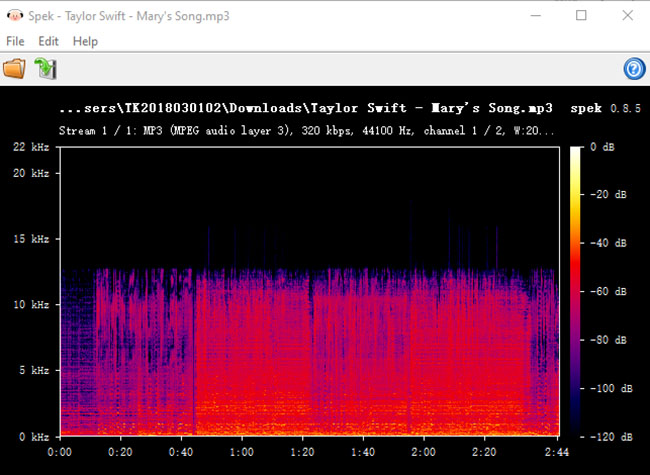Click the 1:20 time axis label
The height and width of the screenshot is (475, 650).
tap(302, 452)
